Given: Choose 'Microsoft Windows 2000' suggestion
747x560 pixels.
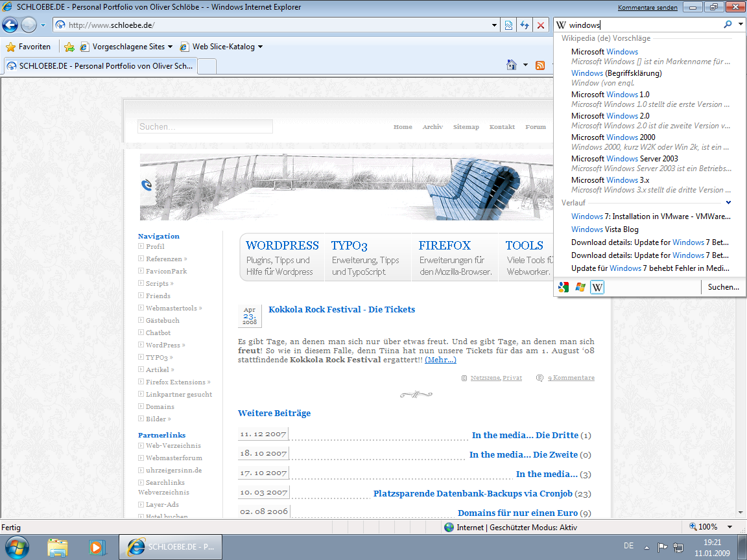Looking at the screenshot, I should [613, 137].
